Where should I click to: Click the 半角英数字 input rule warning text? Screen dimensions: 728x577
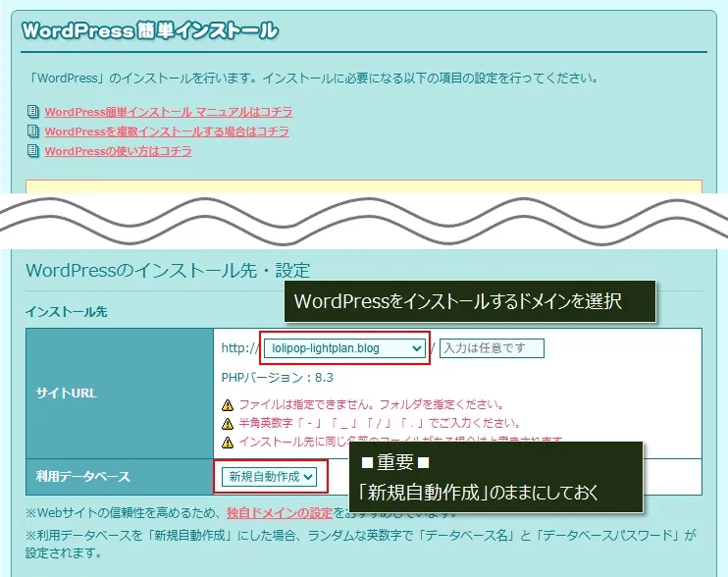(x=381, y=423)
